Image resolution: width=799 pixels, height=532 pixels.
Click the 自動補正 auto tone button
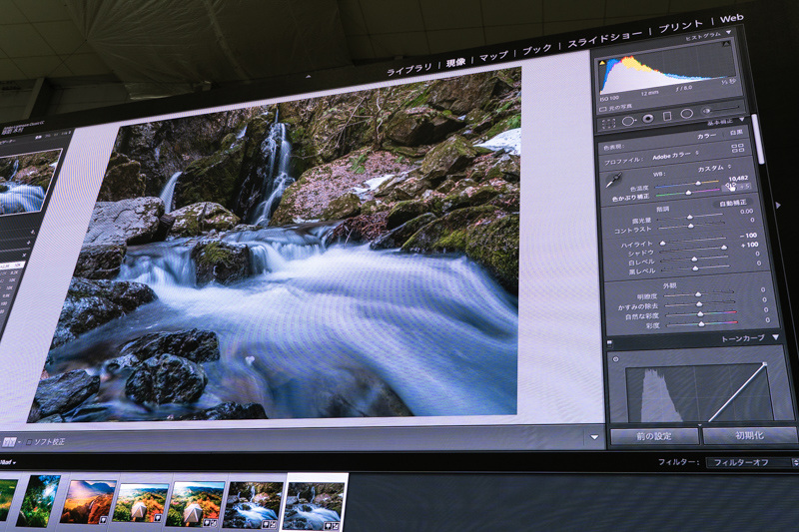point(733,203)
